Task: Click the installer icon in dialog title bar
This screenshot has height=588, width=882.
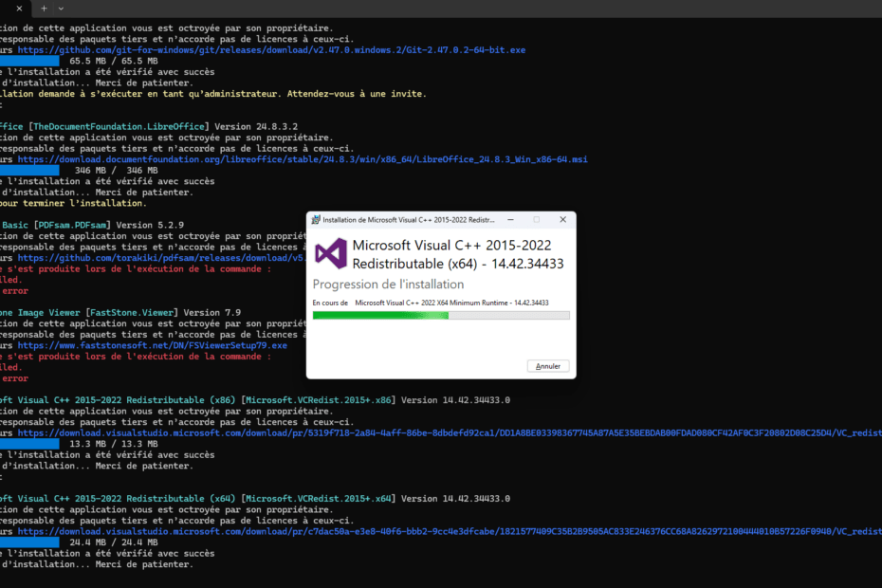Action: 316,219
